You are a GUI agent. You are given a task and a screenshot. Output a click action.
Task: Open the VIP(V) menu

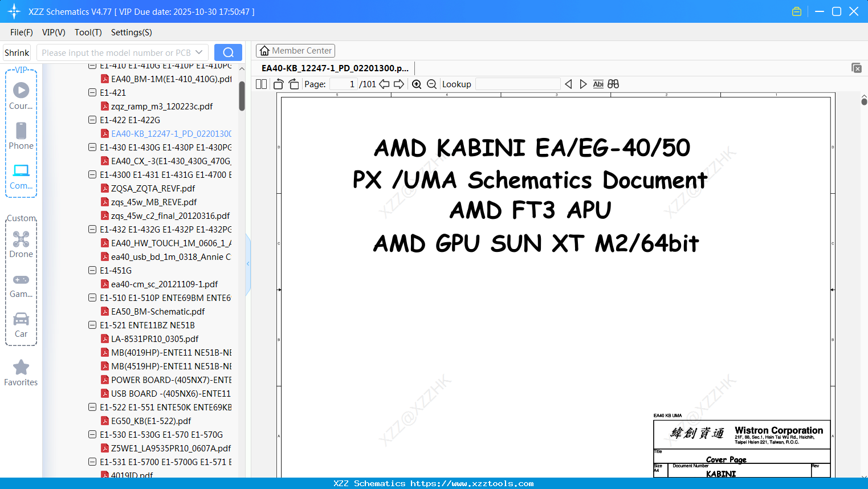pos(54,32)
